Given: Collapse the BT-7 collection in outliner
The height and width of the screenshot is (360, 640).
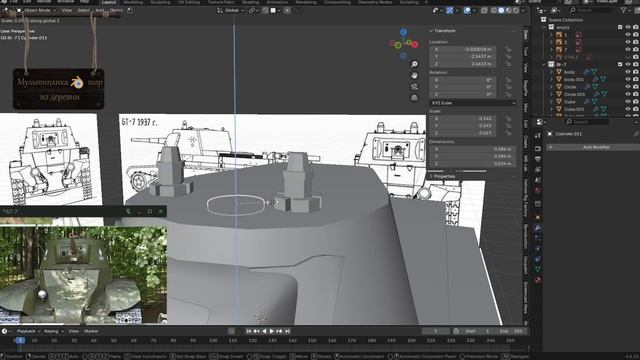Looking at the screenshot, I should [544, 64].
